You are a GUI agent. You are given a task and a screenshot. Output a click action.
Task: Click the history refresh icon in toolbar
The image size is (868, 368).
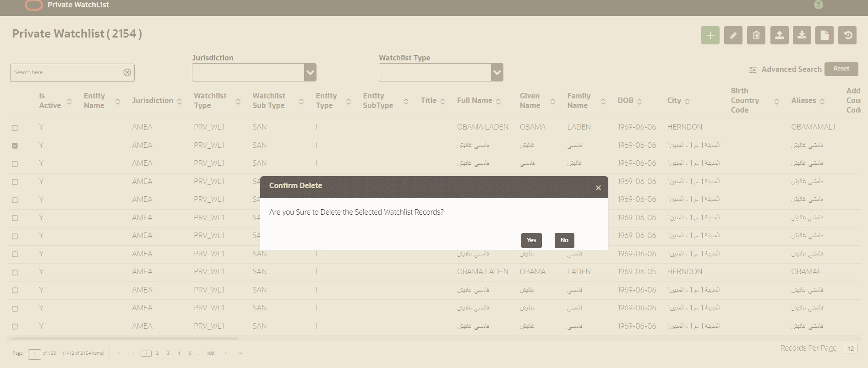point(847,35)
